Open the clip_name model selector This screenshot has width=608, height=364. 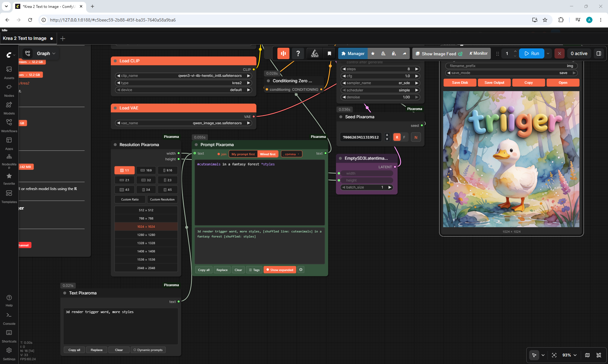pos(184,76)
